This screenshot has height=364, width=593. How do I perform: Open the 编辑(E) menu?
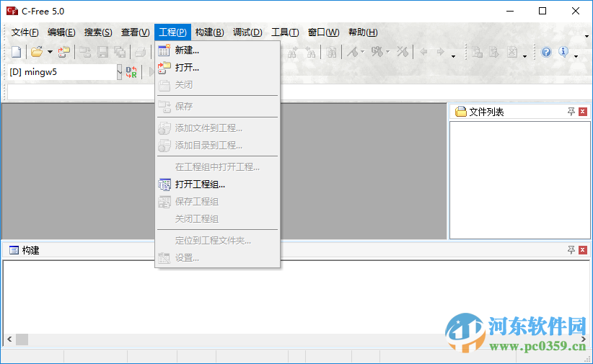tap(61, 32)
